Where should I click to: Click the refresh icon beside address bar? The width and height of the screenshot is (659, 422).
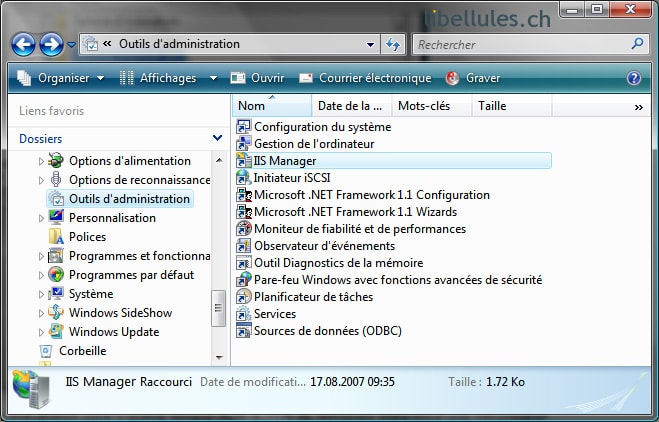pos(393,44)
